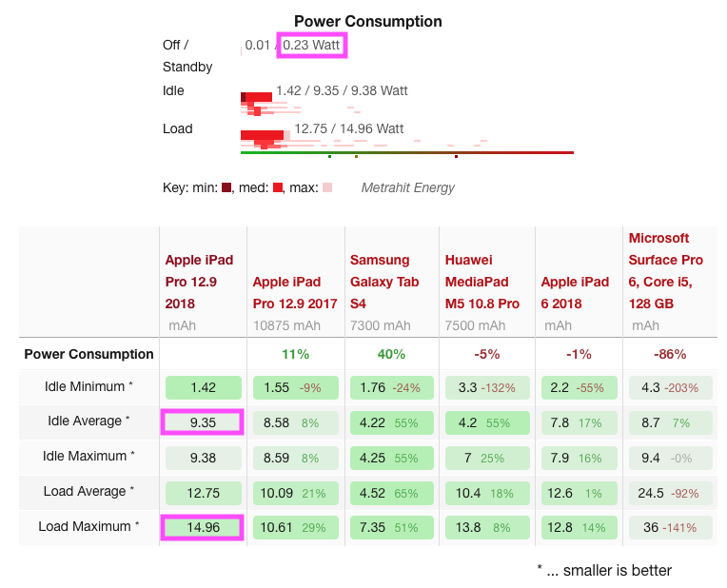
Task: Click the 7500 mAh battery capacity text
Action: (475, 325)
